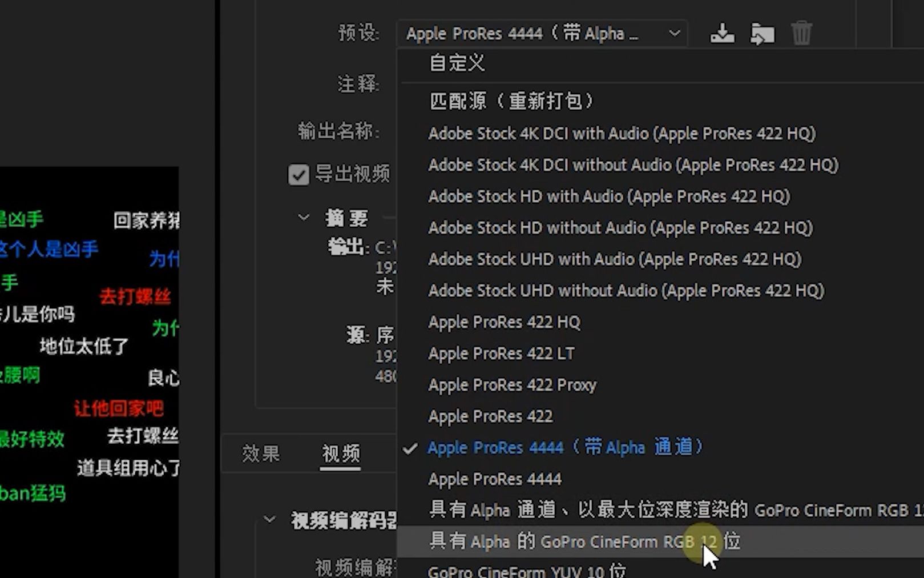This screenshot has width=924, height=578.
Task: Open the preset dropdown Apple ProRes 4444
Action: [542, 34]
